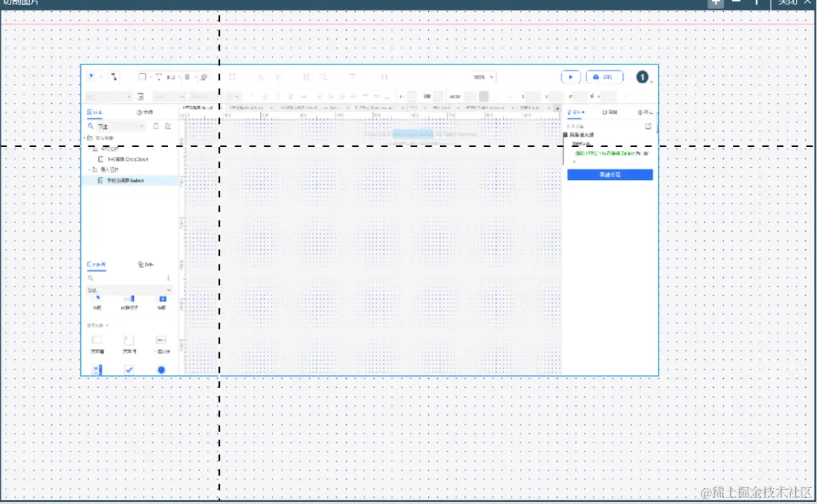The image size is (817, 504).
Task: Activate the connector tool in toolbar
Action: tap(114, 76)
